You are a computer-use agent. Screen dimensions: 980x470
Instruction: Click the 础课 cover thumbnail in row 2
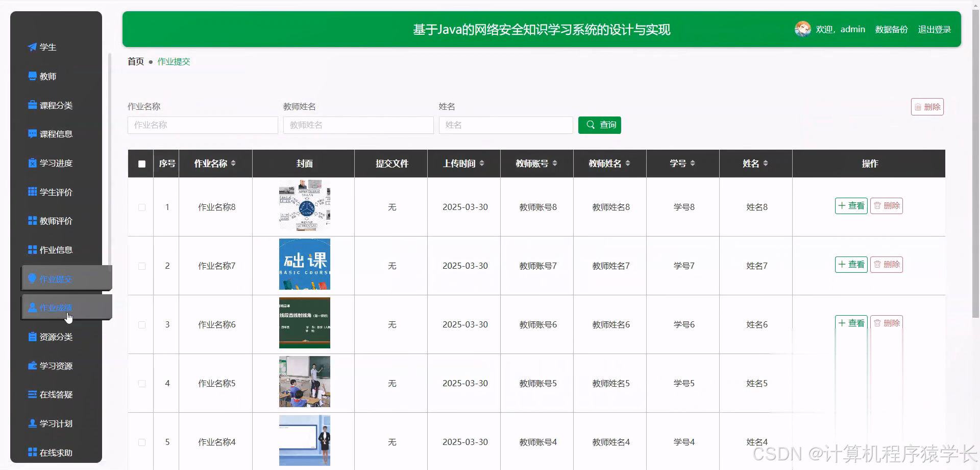pos(304,264)
